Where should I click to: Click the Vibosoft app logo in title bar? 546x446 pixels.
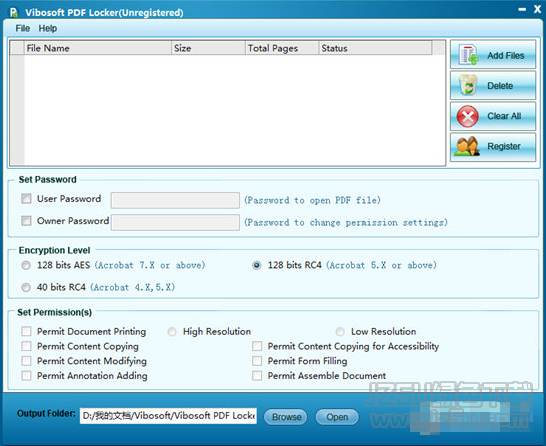[14, 12]
